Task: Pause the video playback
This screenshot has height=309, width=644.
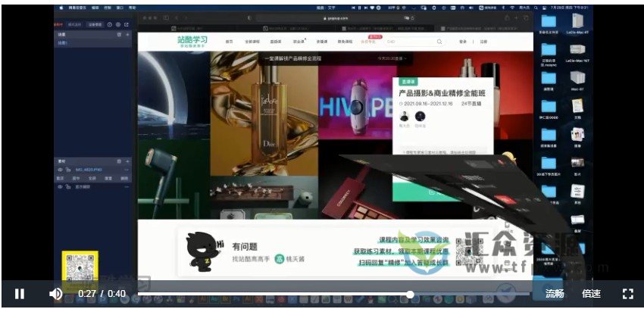Action: click(19, 294)
